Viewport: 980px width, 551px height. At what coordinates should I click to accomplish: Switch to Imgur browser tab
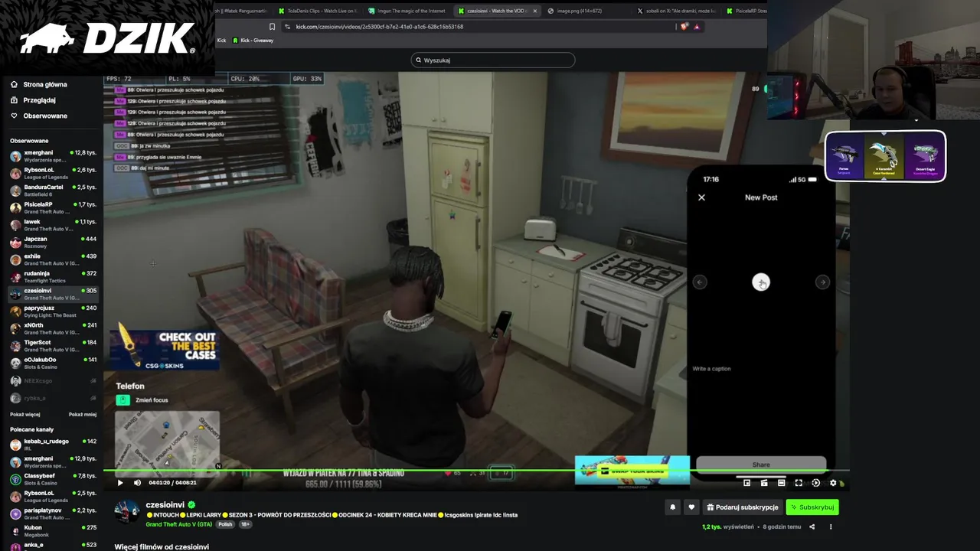407,11
